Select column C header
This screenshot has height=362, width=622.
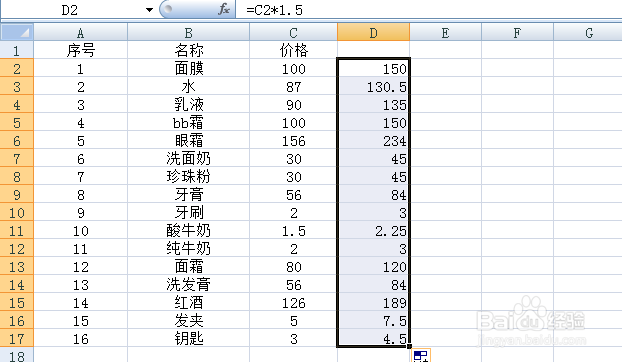294,33
